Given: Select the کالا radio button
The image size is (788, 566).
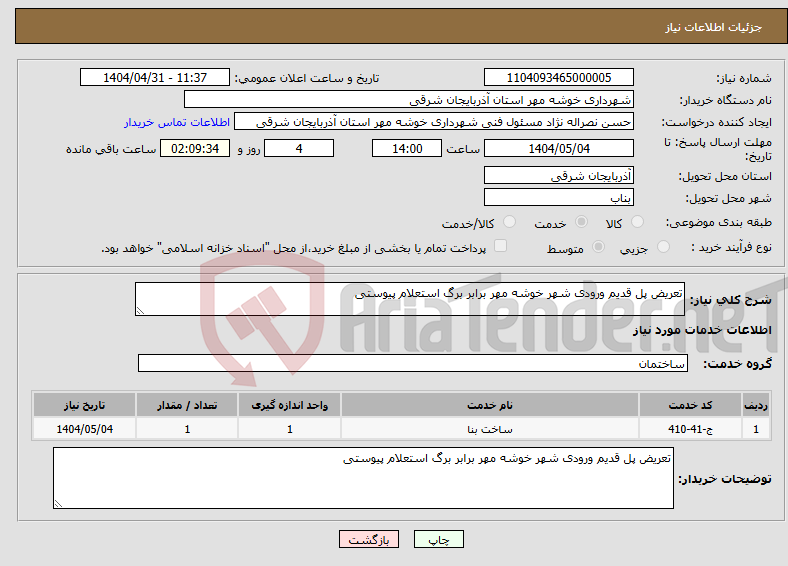Looking at the screenshot, I should point(637,222).
